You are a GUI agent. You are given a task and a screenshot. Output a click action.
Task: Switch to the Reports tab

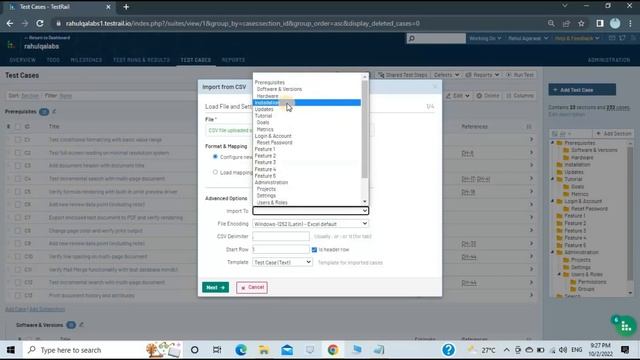coord(233,60)
